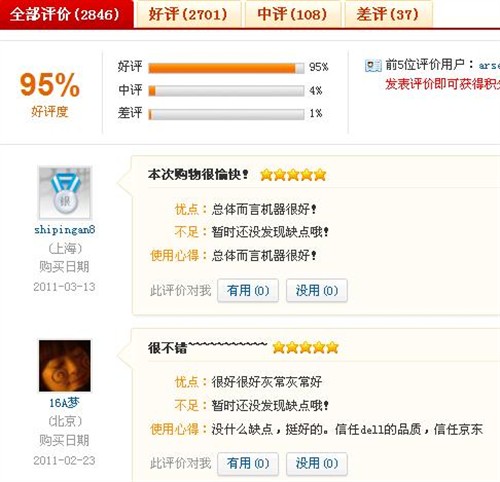The height and width of the screenshot is (482, 500).
Task: Click the orange avatar of 16A梦
Action: (65, 366)
